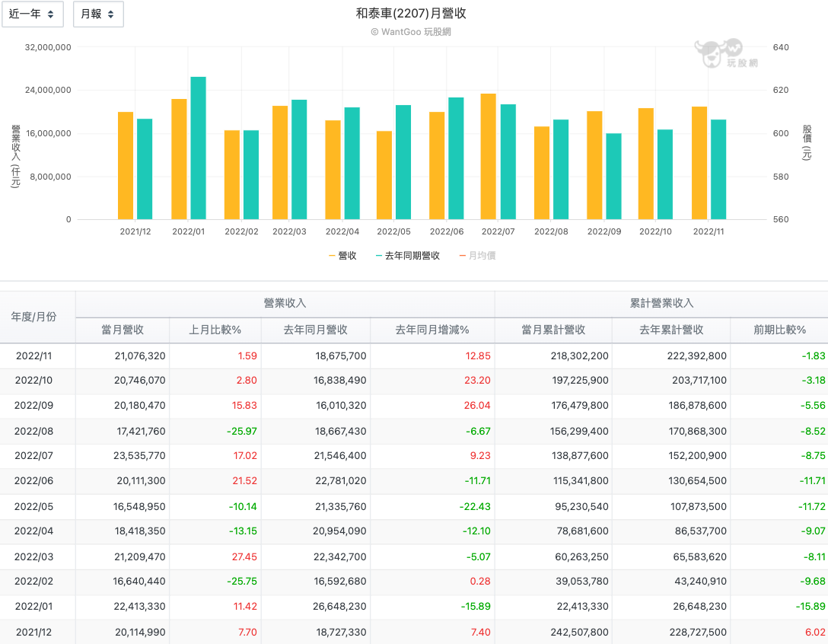
Task: Click the 去年累計營收 column header
Action: 672,330
